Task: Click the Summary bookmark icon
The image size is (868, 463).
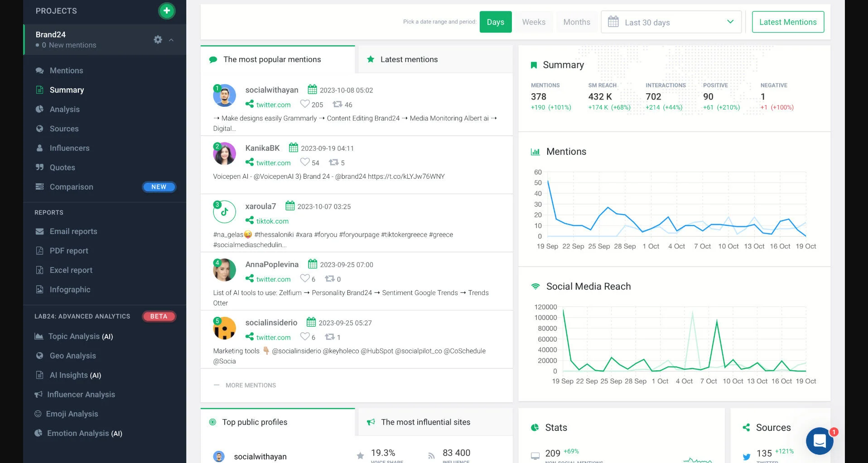Action: 534,65
